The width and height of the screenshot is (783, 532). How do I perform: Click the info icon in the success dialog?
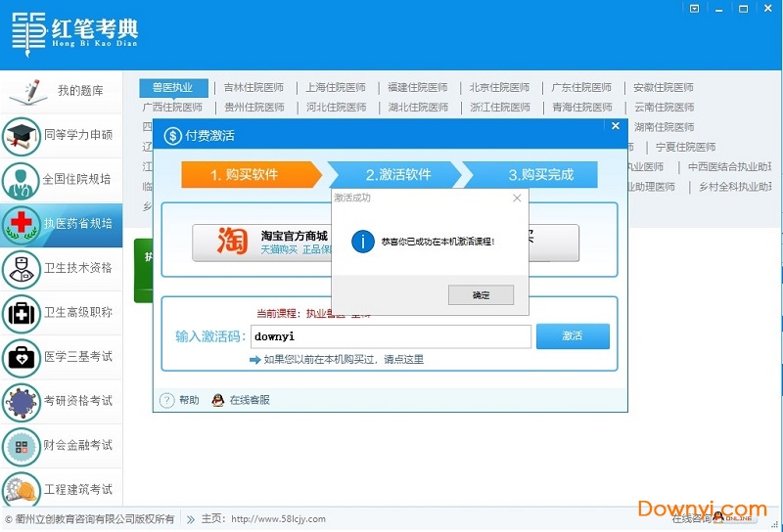pos(363,242)
